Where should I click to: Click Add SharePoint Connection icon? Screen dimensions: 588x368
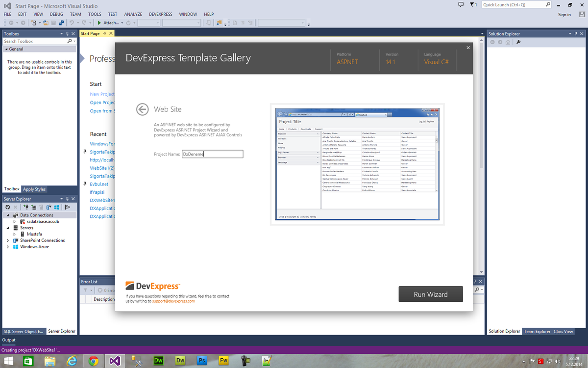pyautogui.click(x=49, y=207)
